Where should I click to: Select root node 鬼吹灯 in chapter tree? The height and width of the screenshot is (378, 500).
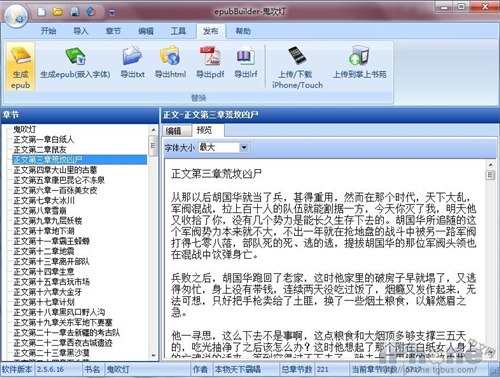(25, 129)
